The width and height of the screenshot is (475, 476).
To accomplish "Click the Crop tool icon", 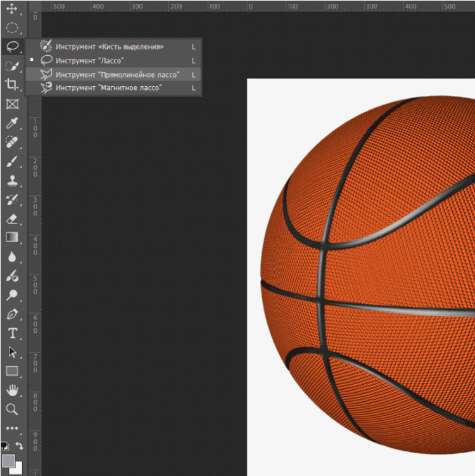I will pyautogui.click(x=12, y=84).
